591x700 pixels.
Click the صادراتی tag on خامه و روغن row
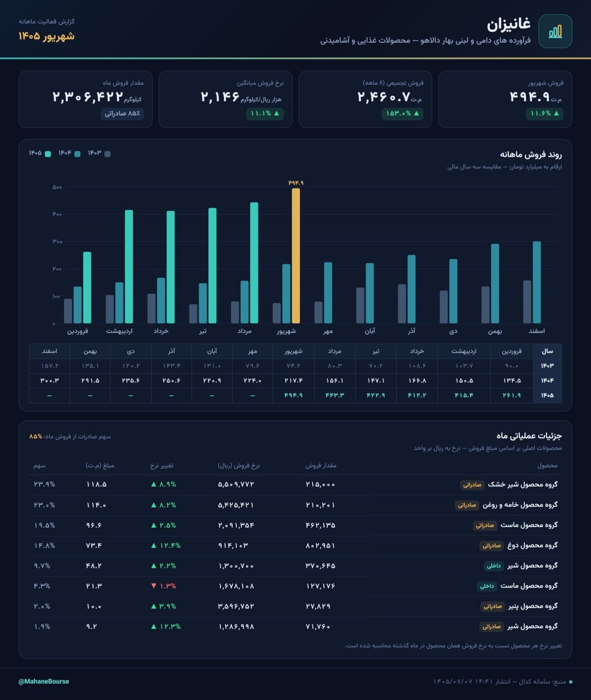(x=467, y=505)
